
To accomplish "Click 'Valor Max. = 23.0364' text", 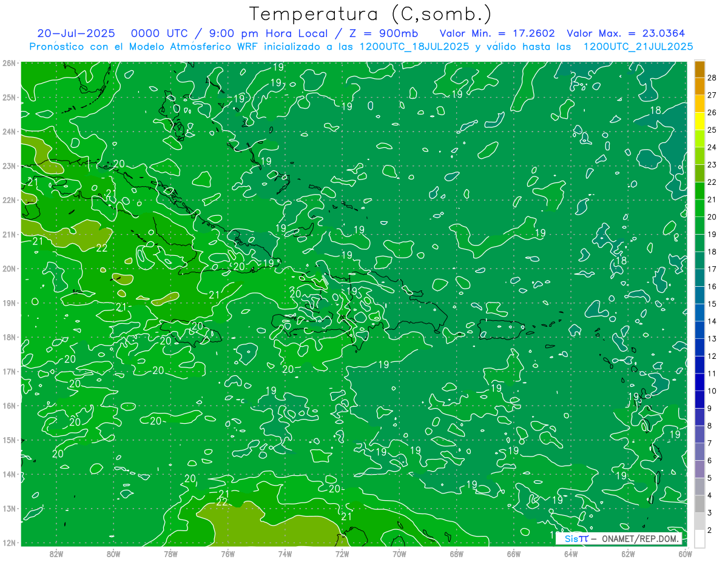I will [x=626, y=33].
